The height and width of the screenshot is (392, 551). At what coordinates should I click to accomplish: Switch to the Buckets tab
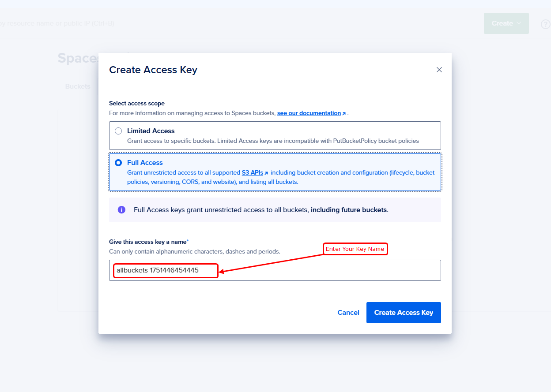tap(78, 86)
